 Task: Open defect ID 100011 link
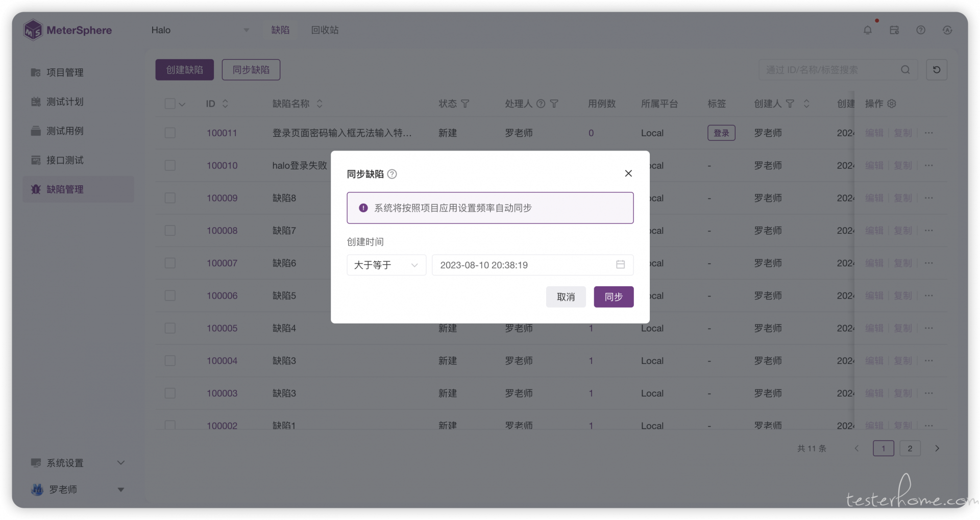(x=222, y=133)
